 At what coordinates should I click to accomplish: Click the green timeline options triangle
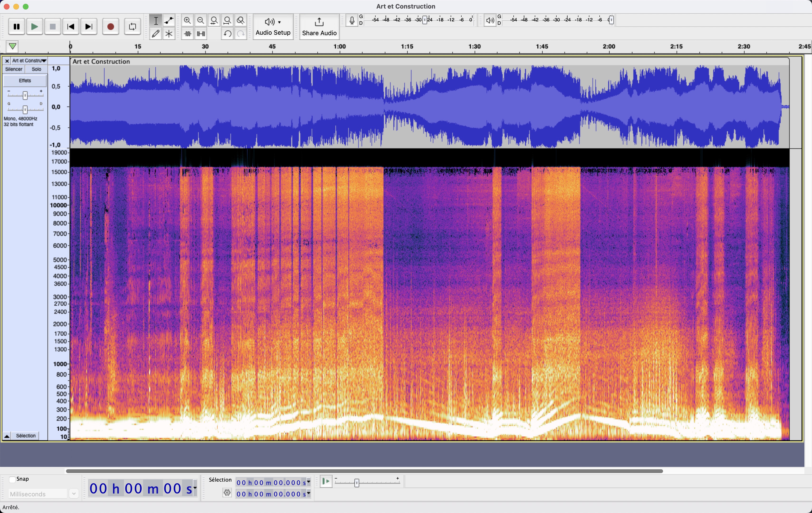tap(13, 46)
